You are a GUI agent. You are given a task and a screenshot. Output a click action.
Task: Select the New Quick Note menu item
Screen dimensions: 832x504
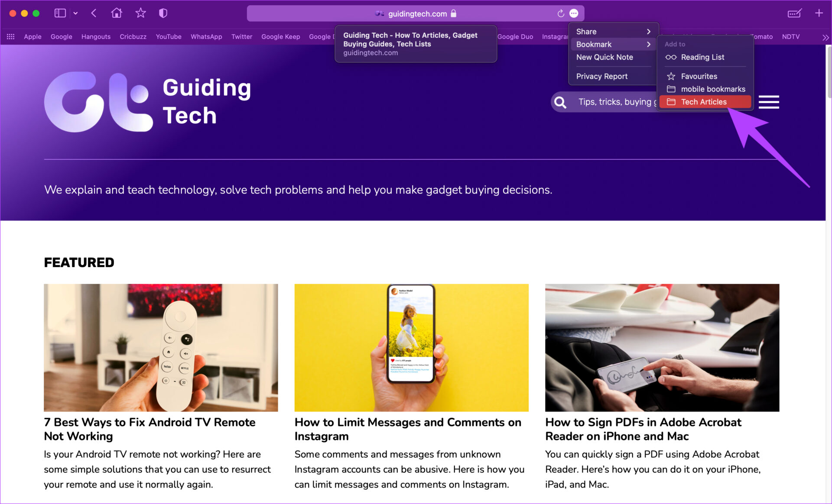click(x=604, y=58)
